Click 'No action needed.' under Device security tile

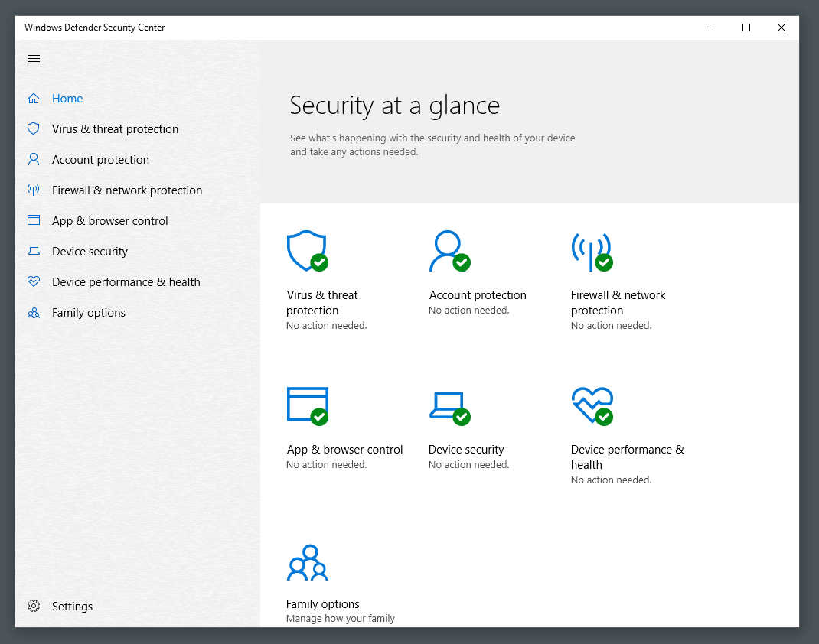coord(469,464)
